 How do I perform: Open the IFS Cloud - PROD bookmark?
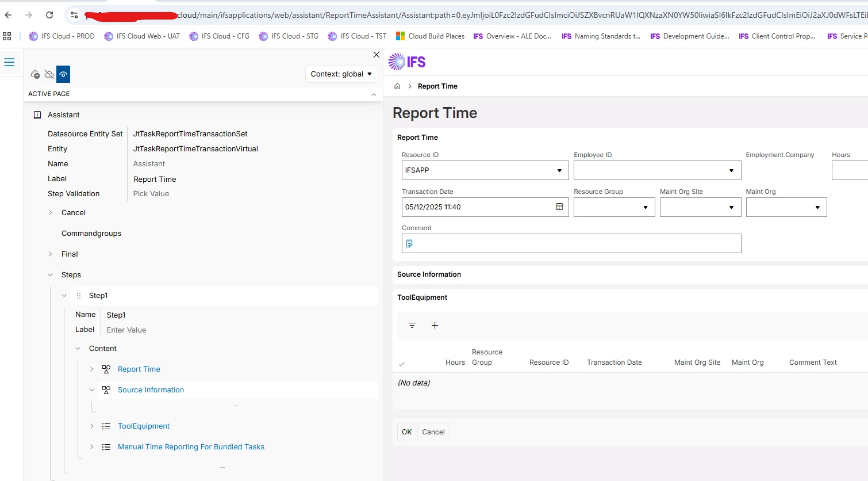(x=62, y=36)
